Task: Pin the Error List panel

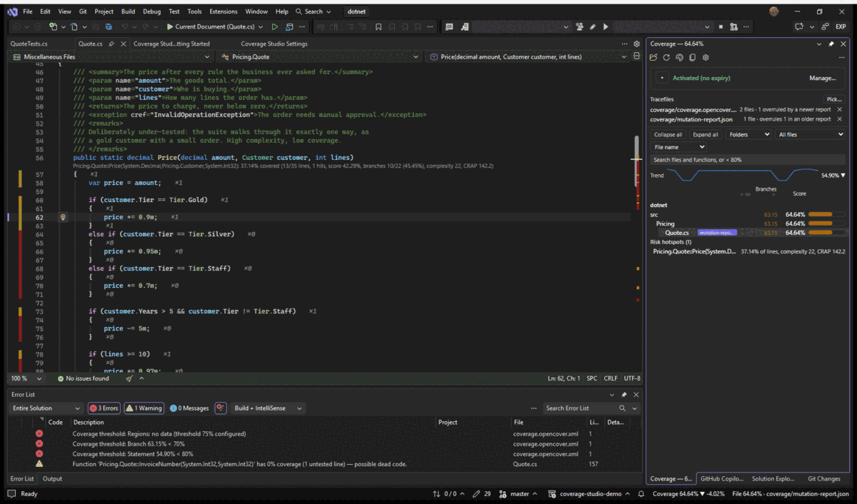Action: [624, 395]
